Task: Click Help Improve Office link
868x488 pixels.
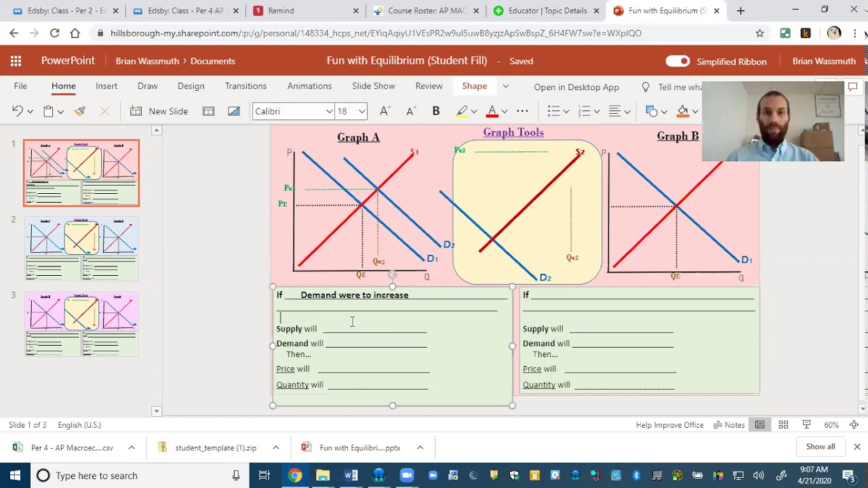Action: click(x=670, y=425)
